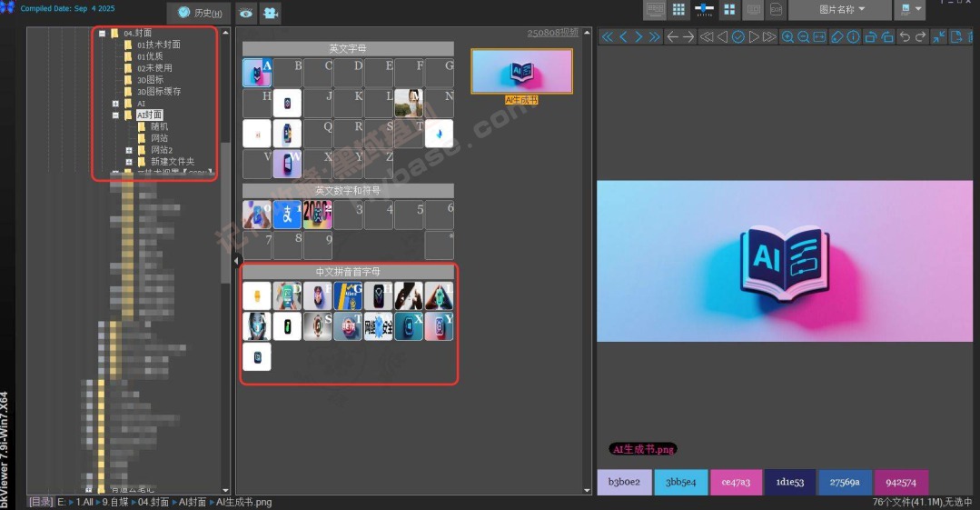Click the 04.封面 path breadcrumb in the status bar
Screen dimensions: 980x510
click(153, 502)
